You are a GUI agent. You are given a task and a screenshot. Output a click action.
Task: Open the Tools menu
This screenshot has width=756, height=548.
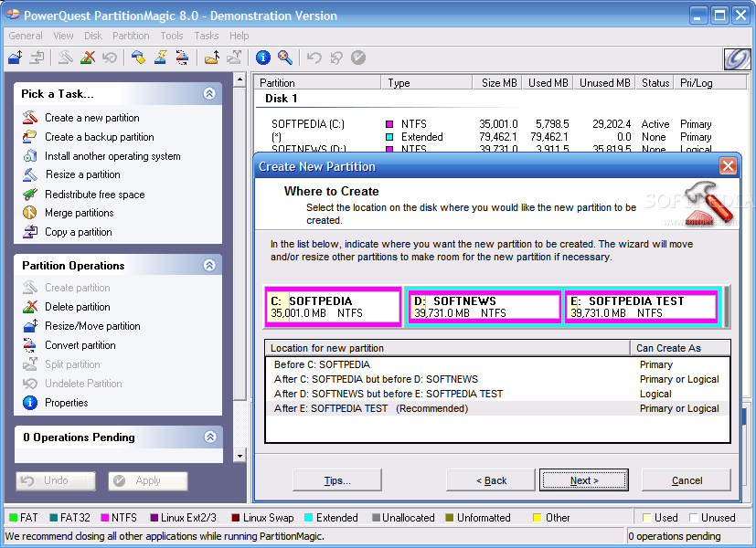click(x=172, y=36)
